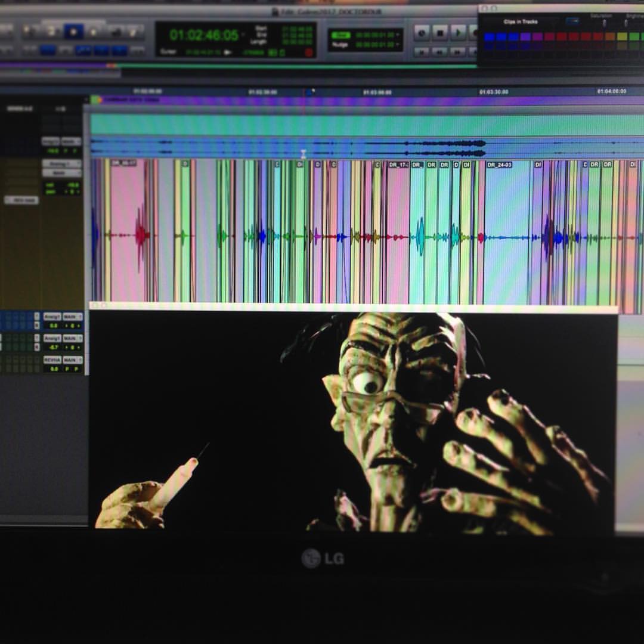Click the Fast Forward transport button
The height and width of the screenshot is (644, 644).
pyautogui.click(x=458, y=52)
